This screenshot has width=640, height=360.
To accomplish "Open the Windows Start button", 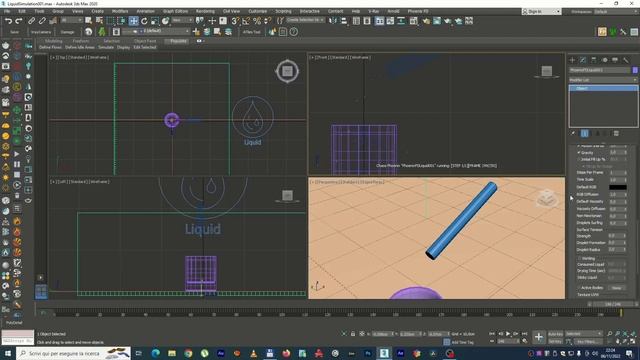I will (8, 353).
